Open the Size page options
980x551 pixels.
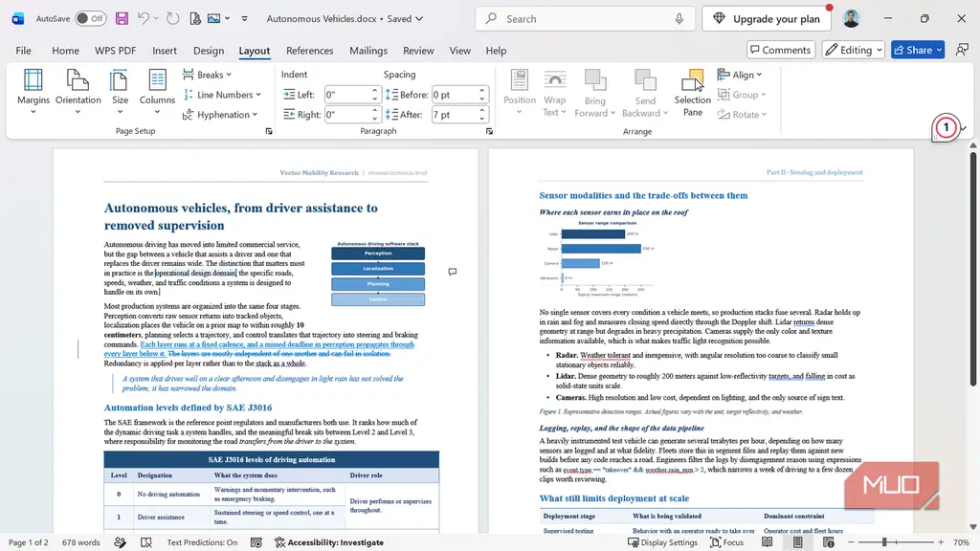click(x=120, y=92)
